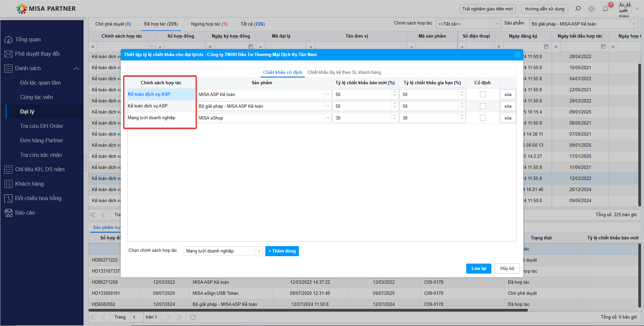
Task: Click the lower grid horizontal scrollbar
Action: pos(309,310)
